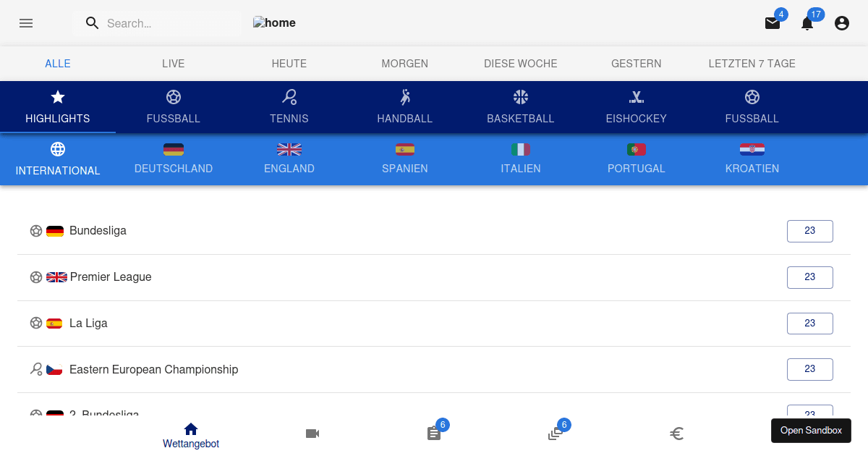Open the messages envelope icon
868x456 pixels.
773,22
